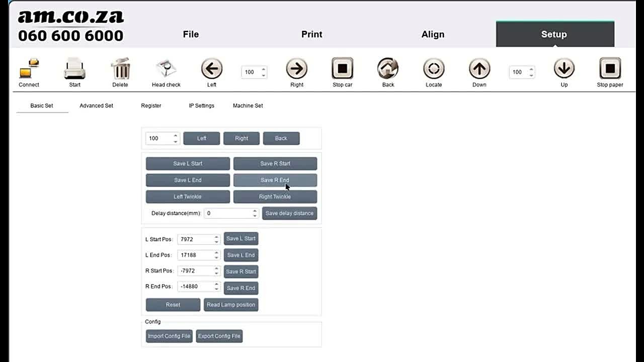The height and width of the screenshot is (362, 644).
Task: Click the Stop car icon
Action: pos(343,68)
